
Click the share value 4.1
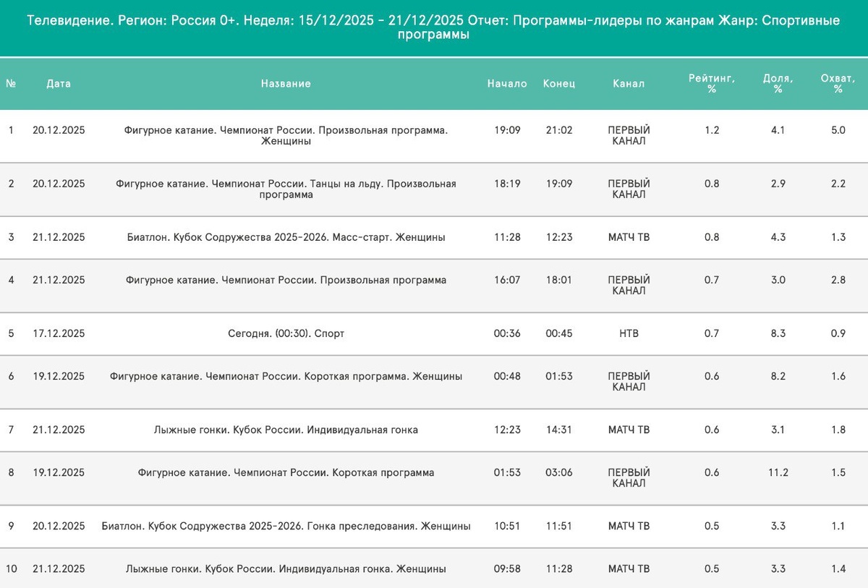pyautogui.click(x=778, y=130)
